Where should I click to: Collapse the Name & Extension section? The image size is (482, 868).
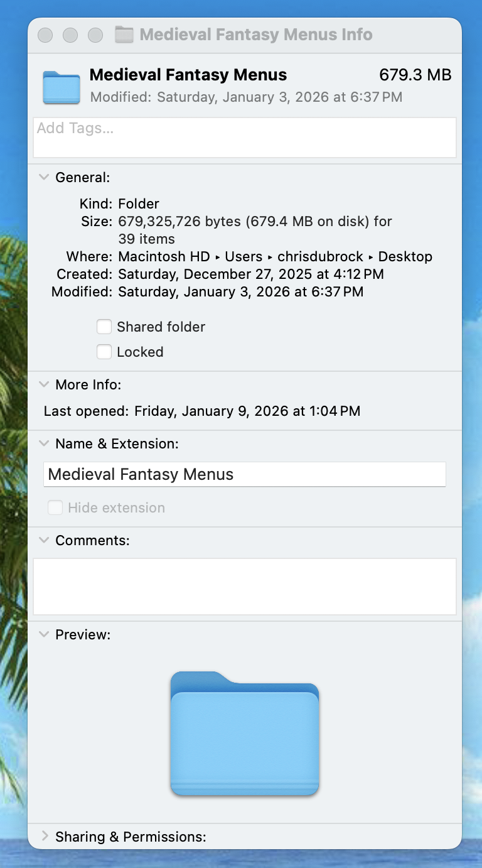pos(44,443)
